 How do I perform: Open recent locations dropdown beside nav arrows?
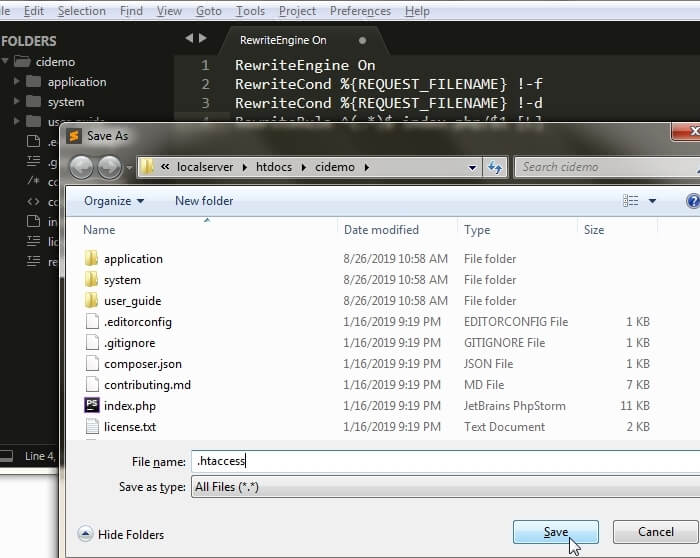pos(129,168)
